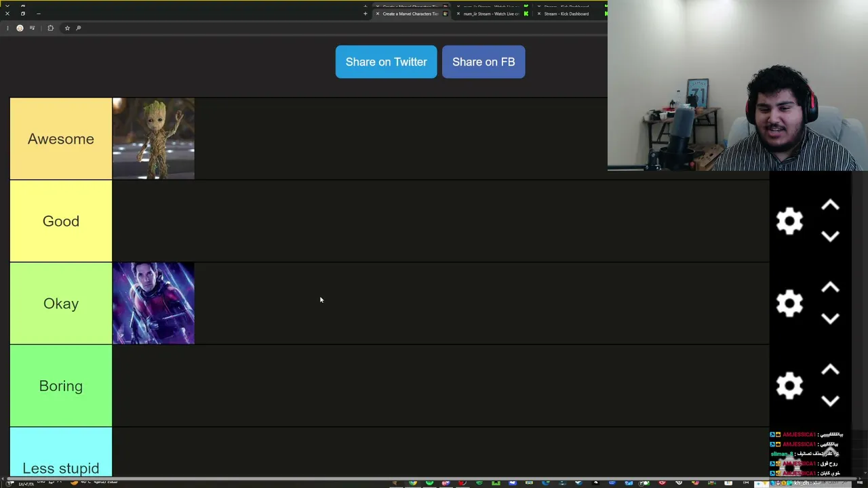This screenshot has width=868, height=488.
Task: Move the Good tier row up
Action: coord(830,205)
